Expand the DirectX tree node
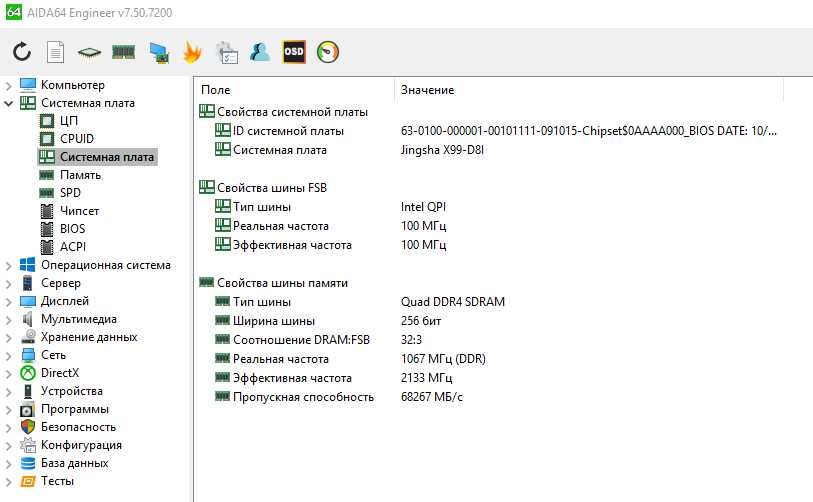Screen dimensions: 813x502 [x=8, y=374]
